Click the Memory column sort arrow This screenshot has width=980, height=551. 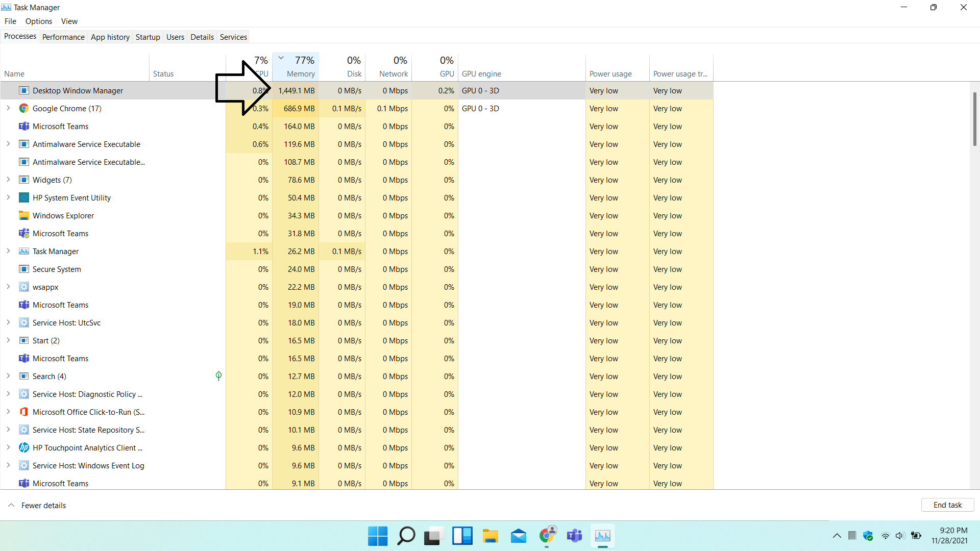[280, 57]
